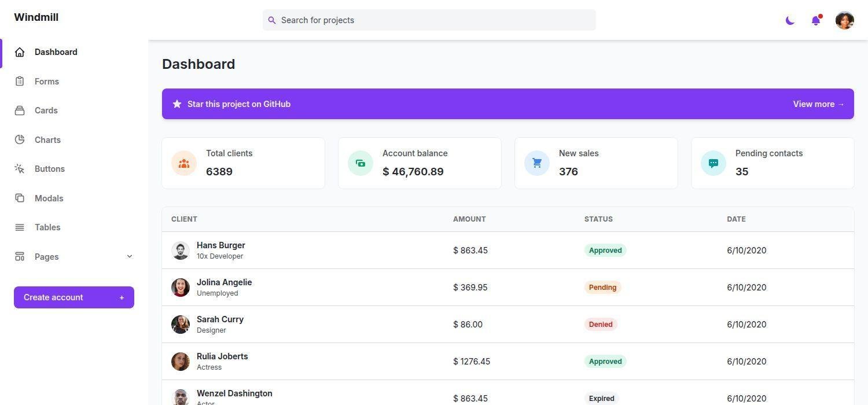Click the Windmill logo text
Image resolution: width=868 pixels, height=405 pixels.
(36, 17)
